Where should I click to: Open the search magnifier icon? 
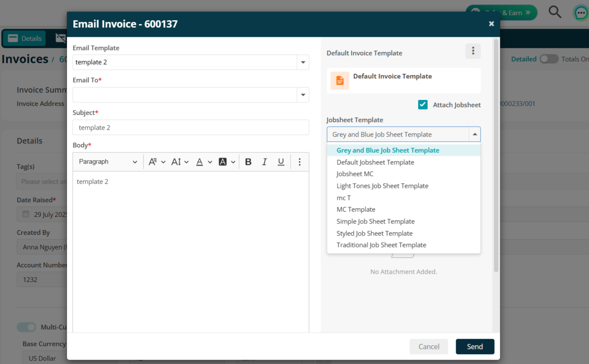pyautogui.click(x=555, y=12)
